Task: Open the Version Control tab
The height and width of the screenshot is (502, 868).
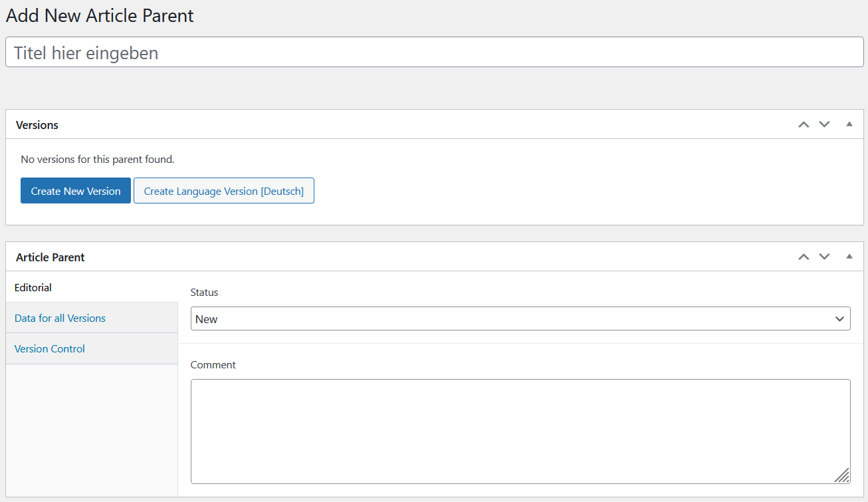Action: (x=92, y=348)
